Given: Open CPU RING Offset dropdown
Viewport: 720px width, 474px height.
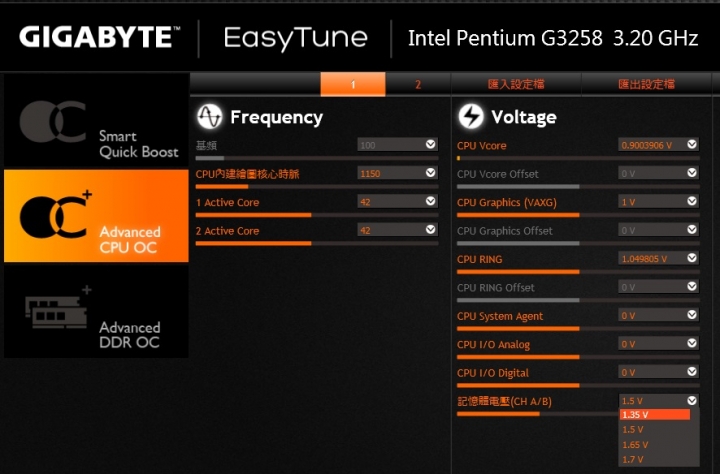Looking at the screenshot, I should (692, 287).
